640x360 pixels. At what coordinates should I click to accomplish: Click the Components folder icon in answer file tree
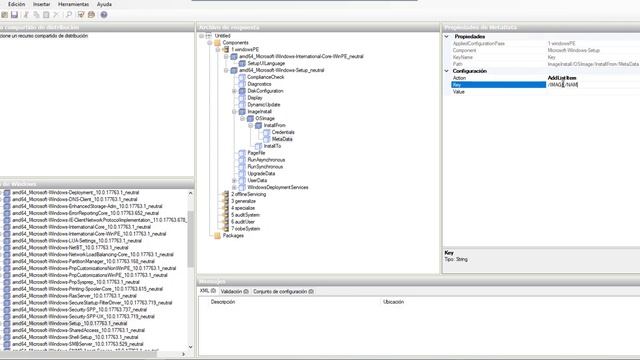point(218,42)
